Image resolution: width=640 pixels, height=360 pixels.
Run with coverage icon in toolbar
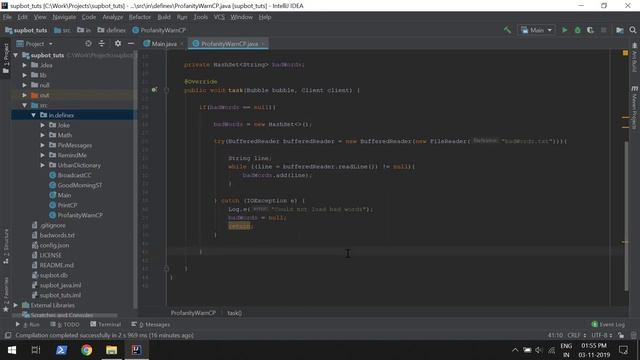pyautogui.click(x=590, y=30)
